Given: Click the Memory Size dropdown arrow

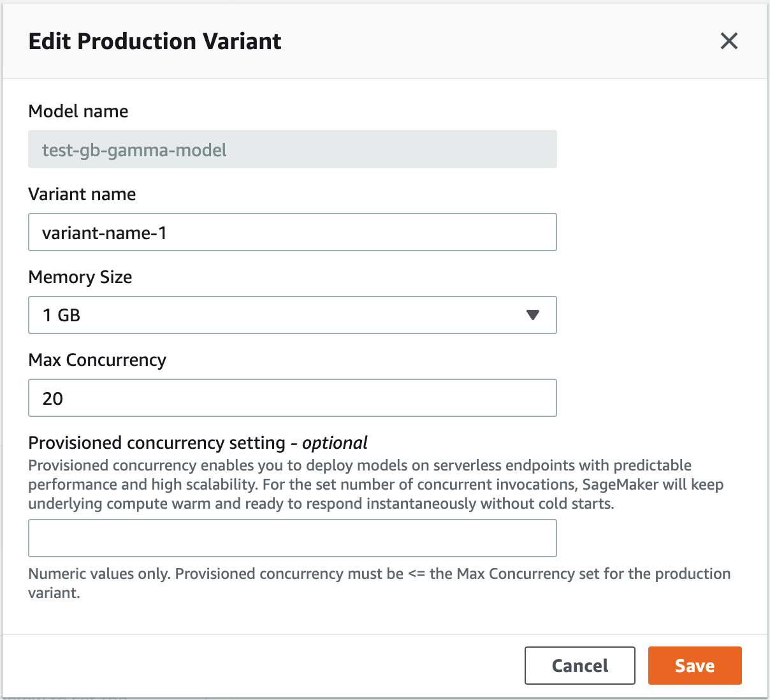Looking at the screenshot, I should [x=533, y=315].
